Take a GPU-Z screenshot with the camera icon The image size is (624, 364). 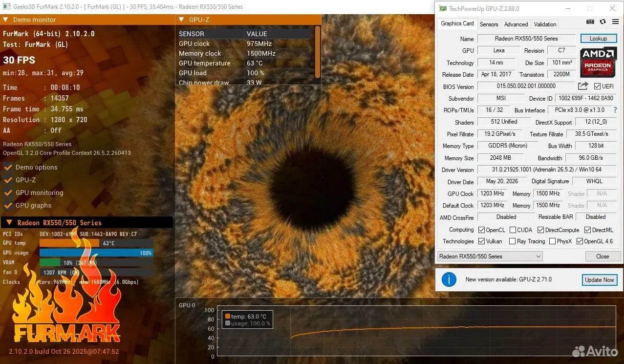[x=590, y=22]
